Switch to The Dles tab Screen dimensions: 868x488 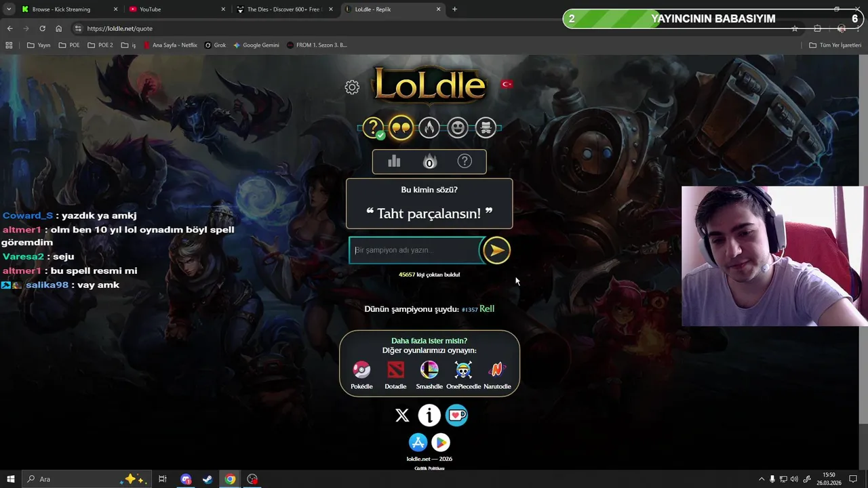[283, 9]
